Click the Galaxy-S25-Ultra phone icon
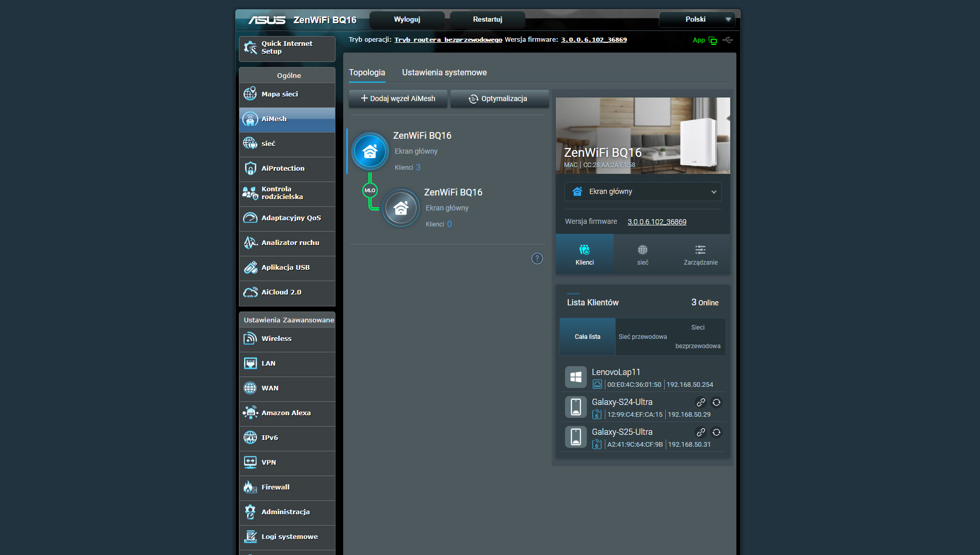The height and width of the screenshot is (555, 980). pos(576,437)
